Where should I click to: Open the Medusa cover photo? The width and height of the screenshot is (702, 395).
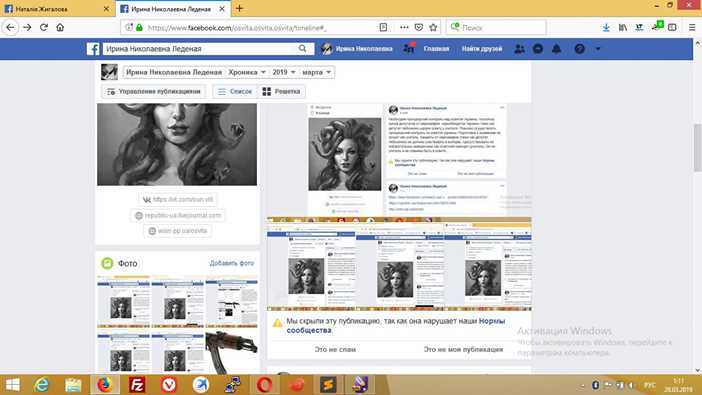(x=177, y=144)
